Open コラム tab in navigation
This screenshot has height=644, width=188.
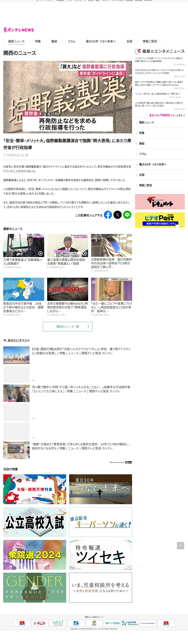pos(71,41)
